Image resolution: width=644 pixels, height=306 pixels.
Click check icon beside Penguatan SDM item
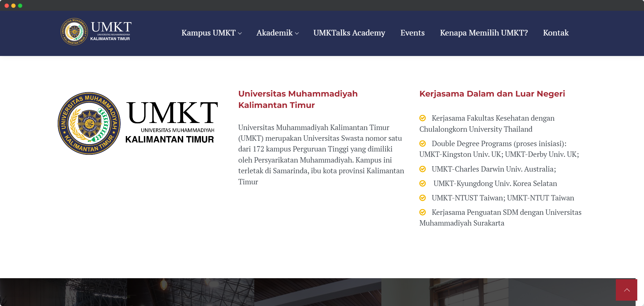click(423, 212)
